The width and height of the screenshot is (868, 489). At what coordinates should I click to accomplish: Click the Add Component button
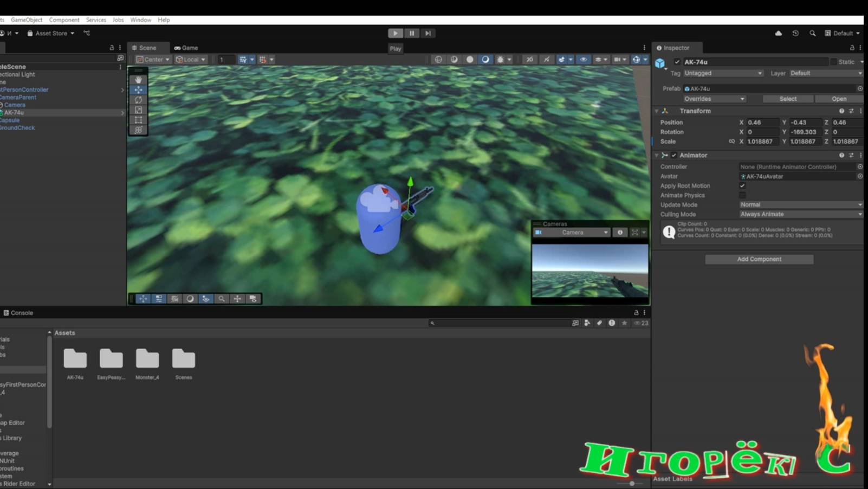point(759,259)
